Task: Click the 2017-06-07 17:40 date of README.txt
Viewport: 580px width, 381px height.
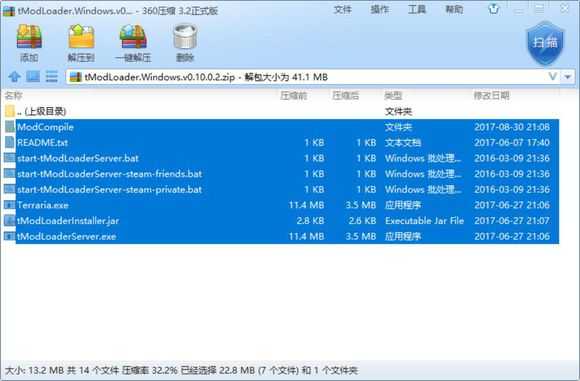Action: pyautogui.click(x=512, y=142)
